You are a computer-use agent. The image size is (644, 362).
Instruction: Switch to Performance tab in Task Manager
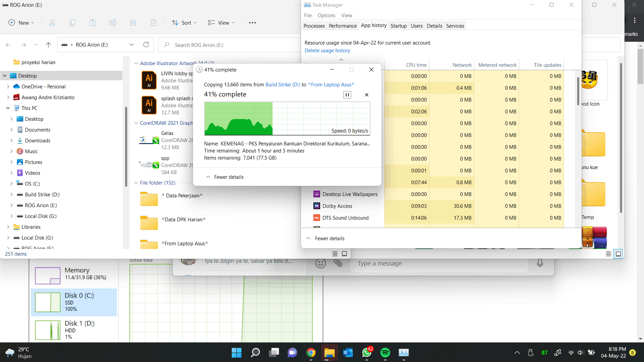point(343,26)
